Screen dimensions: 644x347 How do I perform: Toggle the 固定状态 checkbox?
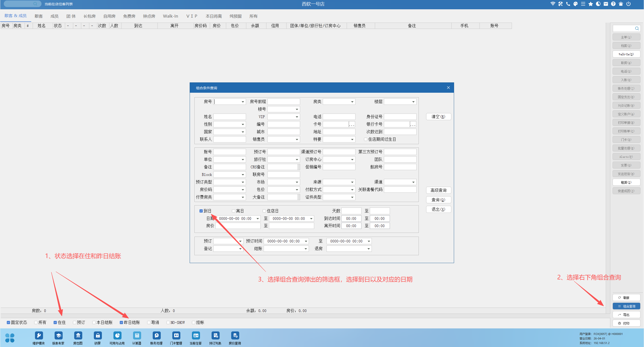tap(8, 322)
